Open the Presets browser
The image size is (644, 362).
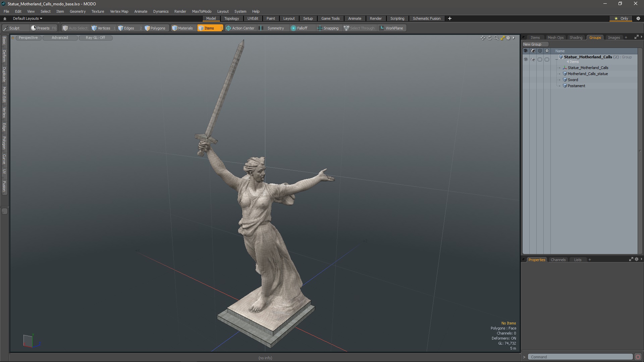click(43, 28)
